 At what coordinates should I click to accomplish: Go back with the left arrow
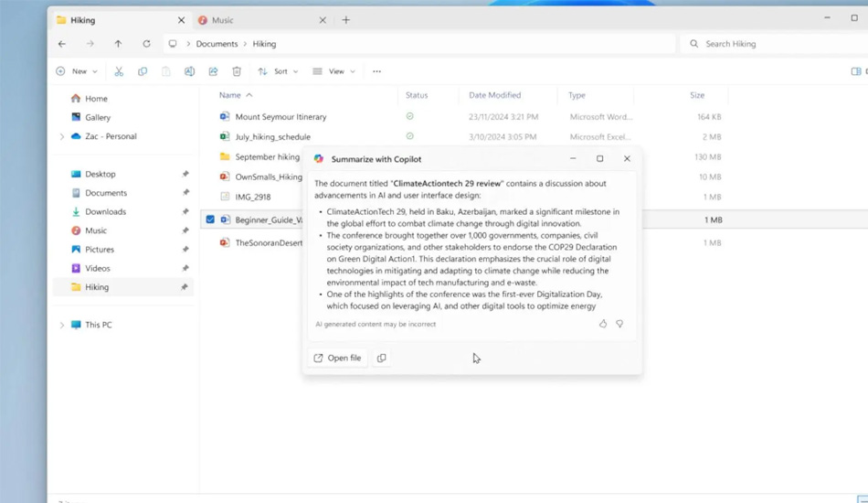[62, 44]
